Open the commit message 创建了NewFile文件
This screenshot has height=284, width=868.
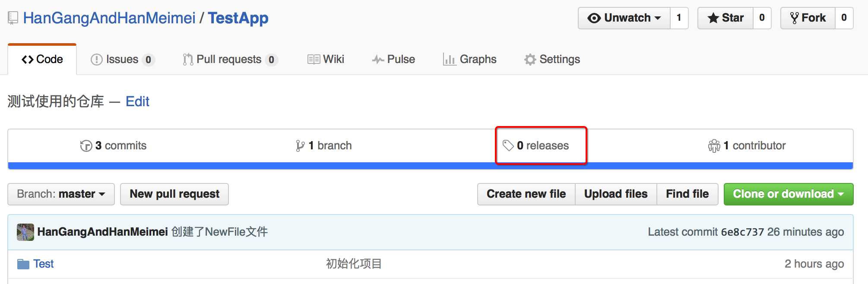219,232
